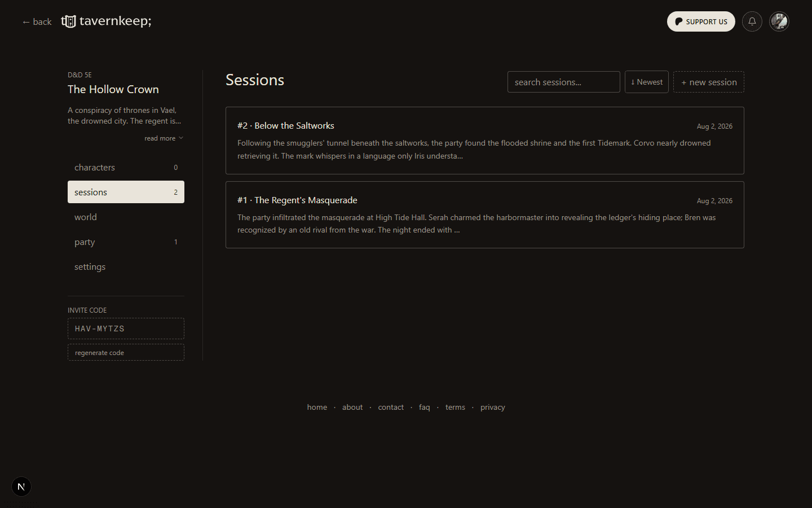Create a new session
This screenshot has height=508, width=812.
pyautogui.click(x=709, y=82)
